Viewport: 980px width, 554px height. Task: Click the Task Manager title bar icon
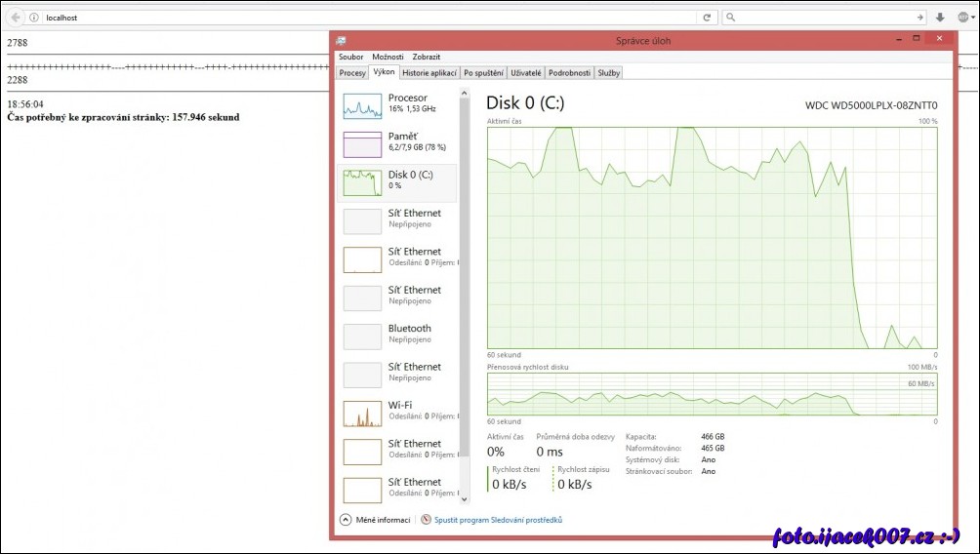341,41
